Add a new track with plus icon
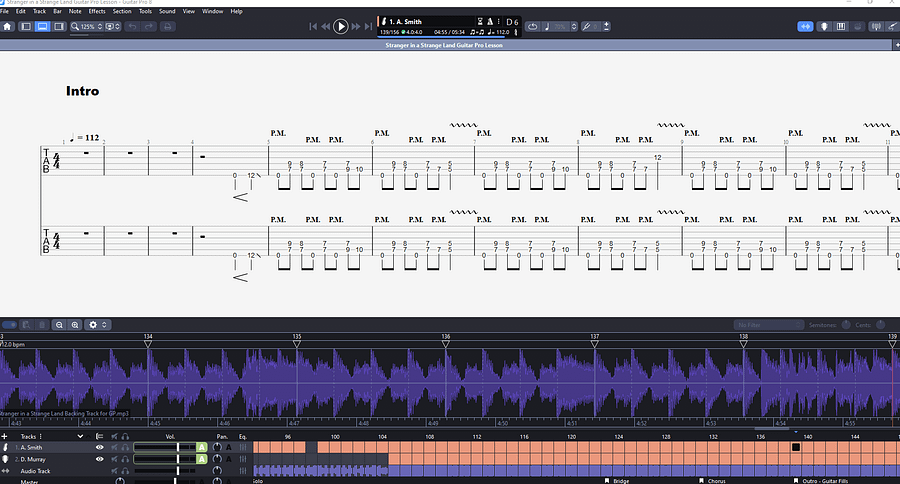This screenshot has height=484, width=900. click(5, 436)
